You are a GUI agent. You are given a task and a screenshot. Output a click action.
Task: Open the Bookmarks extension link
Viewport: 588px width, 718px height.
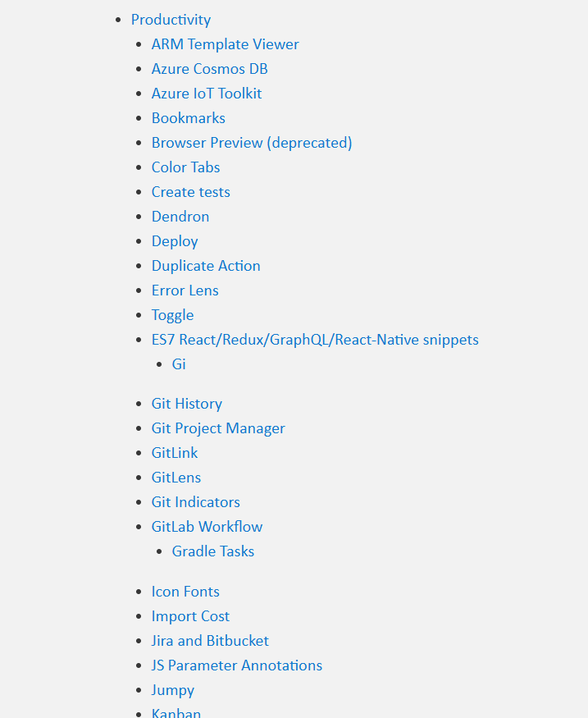189,118
